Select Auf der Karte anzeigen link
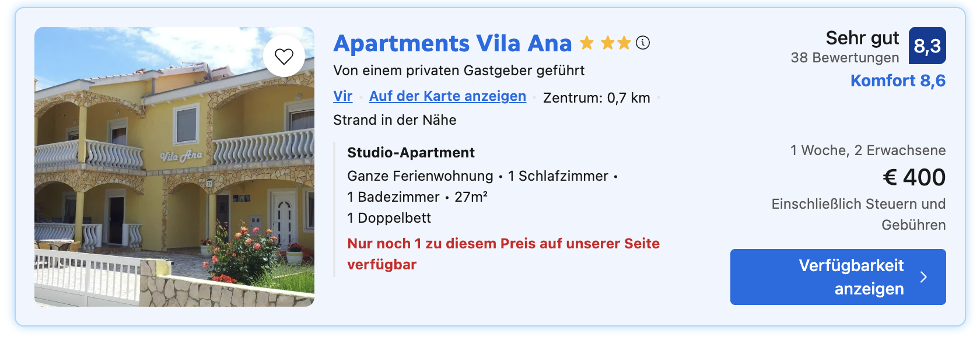 click(447, 96)
